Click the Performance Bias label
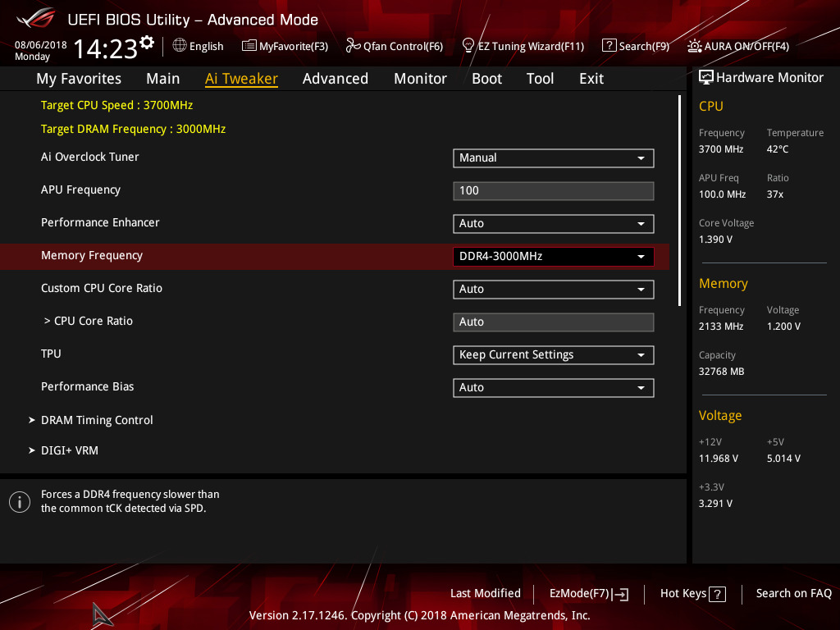This screenshot has height=630, width=840. pyautogui.click(x=87, y=386)
